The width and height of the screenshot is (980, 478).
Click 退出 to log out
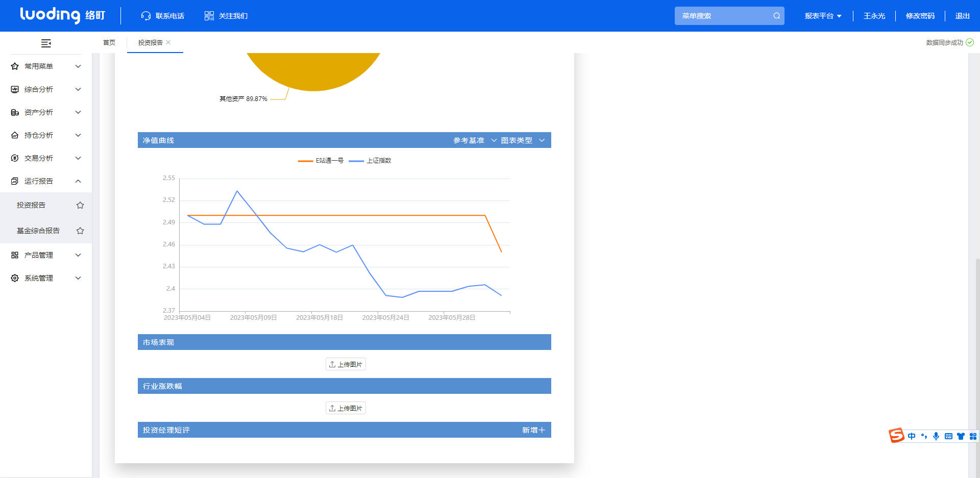point(963,16)
